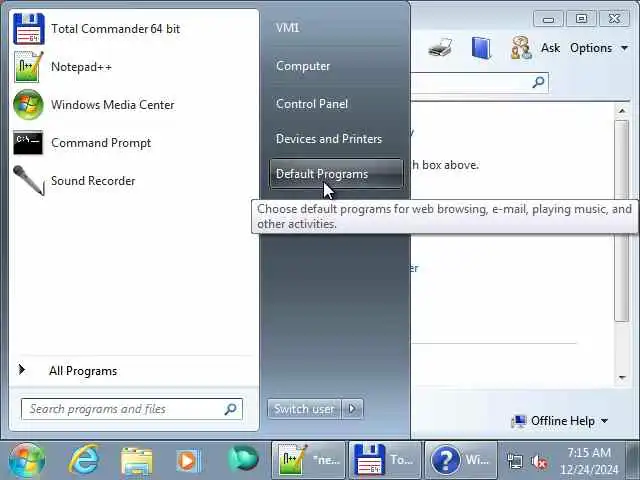Screen dimensions: 640x480
Task: Click the blue book Browse Help icon
Action: coord(481,48)
